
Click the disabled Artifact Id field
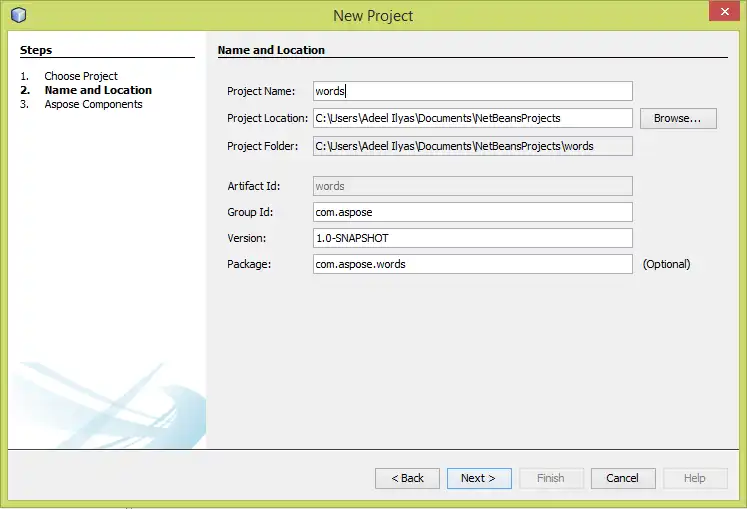point(473,186)
